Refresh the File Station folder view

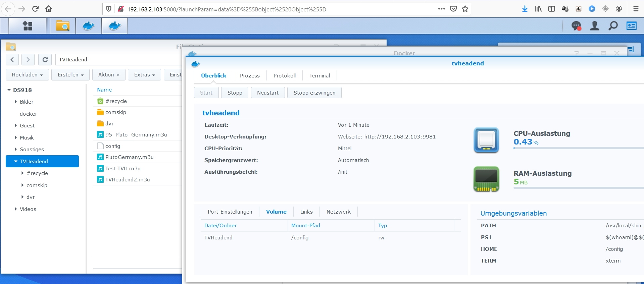coord(45,60)
